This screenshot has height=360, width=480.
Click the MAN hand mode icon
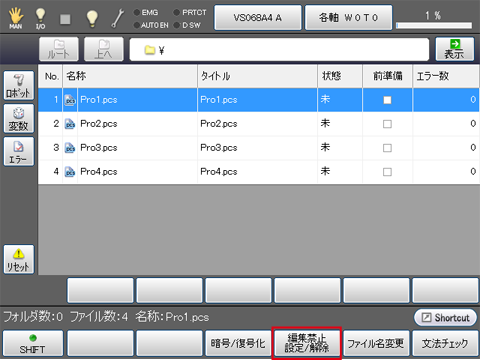pos(15,18)
